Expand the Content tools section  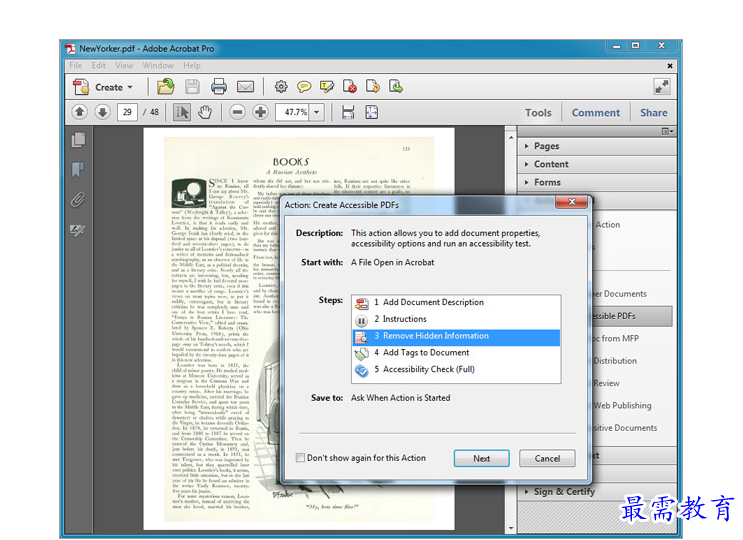click(597, 164)
